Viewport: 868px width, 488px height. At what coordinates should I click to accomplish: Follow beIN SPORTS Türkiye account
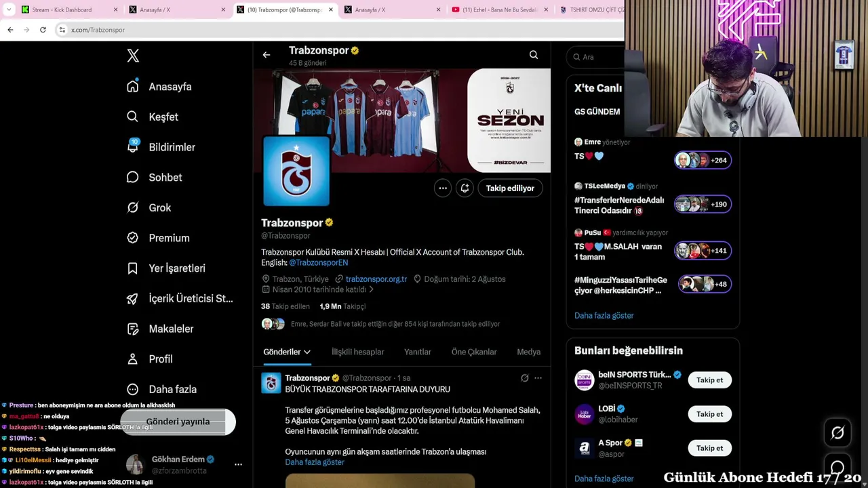point(710,380)
